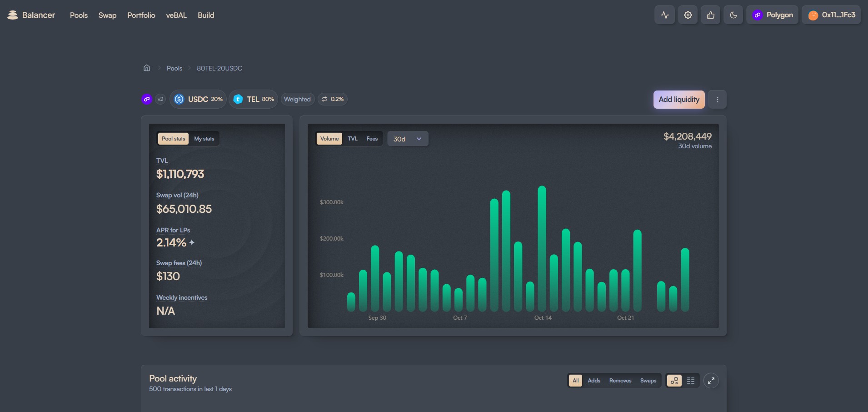Open the settings gear icon
Viewport: 868px width, 412px height.
pos(688,15)
